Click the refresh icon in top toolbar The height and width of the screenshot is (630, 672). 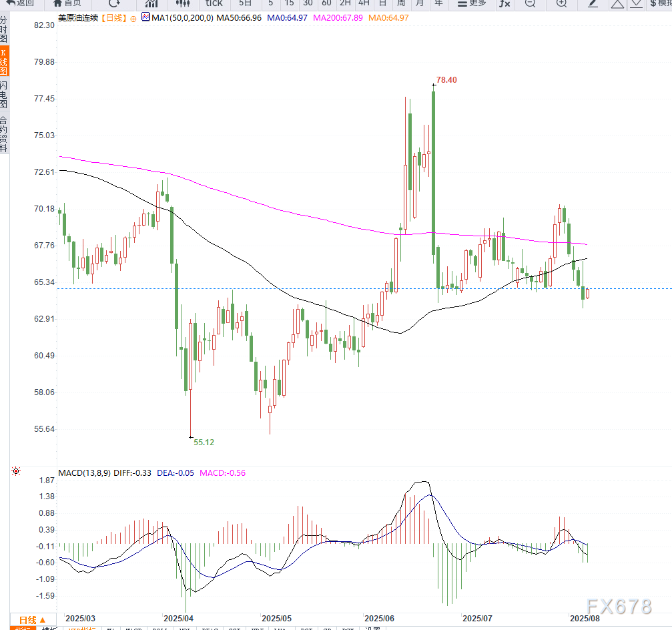114,3
